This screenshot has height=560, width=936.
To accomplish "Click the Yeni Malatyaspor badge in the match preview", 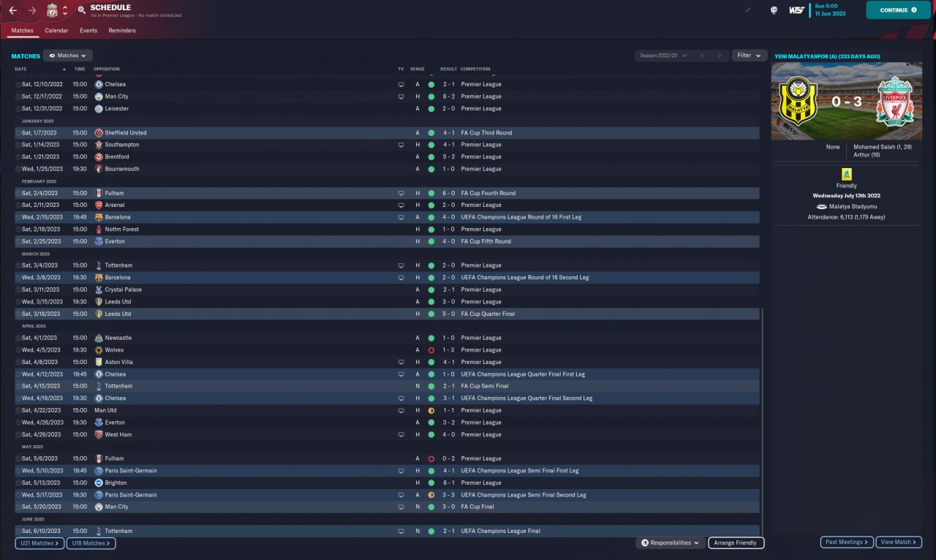I will pos(799,101).
